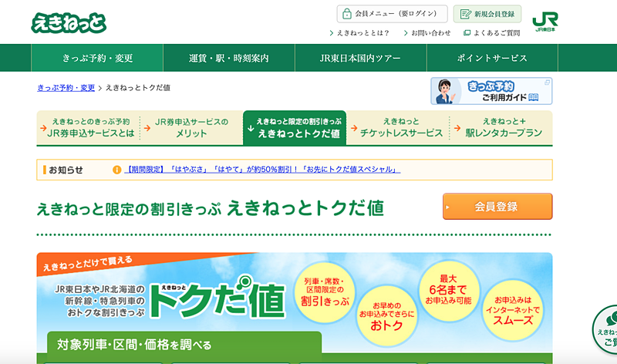
Task: Click the お早めのお申込みでさらにおトク circle
Action: click(x=386, y=317)
